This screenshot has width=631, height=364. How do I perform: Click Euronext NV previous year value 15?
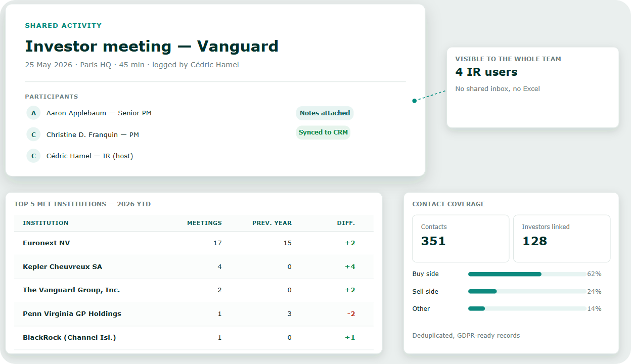tap(287, 243)
